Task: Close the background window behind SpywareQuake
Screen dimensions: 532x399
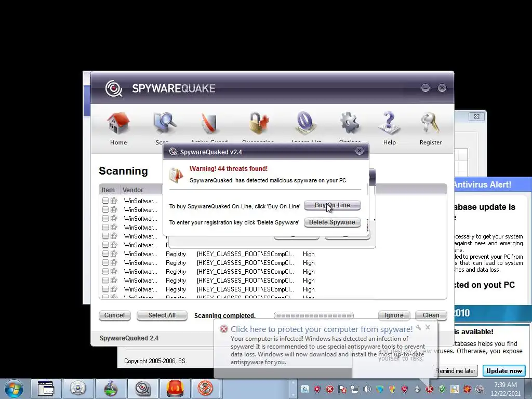Action: pos(476,117)
